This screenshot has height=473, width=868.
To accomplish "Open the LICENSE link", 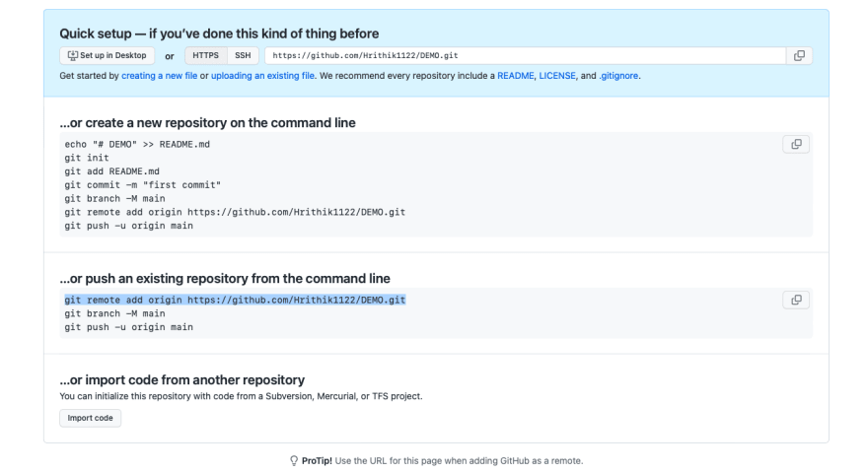I will pos(557,76).
